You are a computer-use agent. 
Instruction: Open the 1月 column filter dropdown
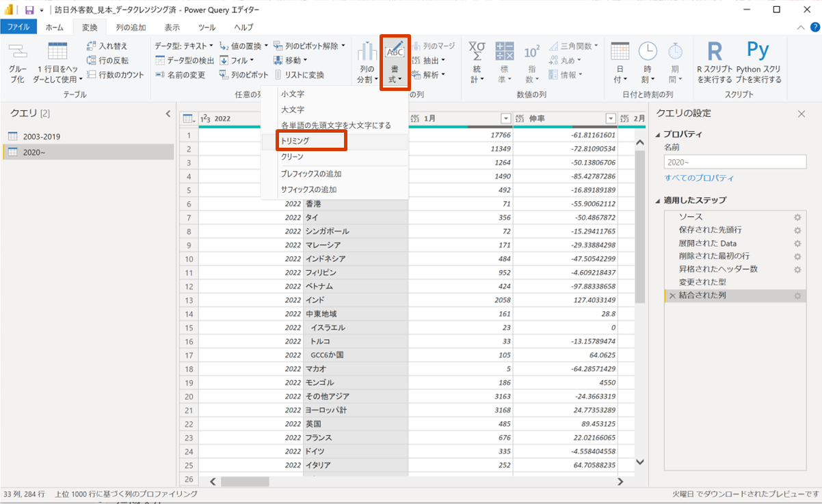[506, 118]
